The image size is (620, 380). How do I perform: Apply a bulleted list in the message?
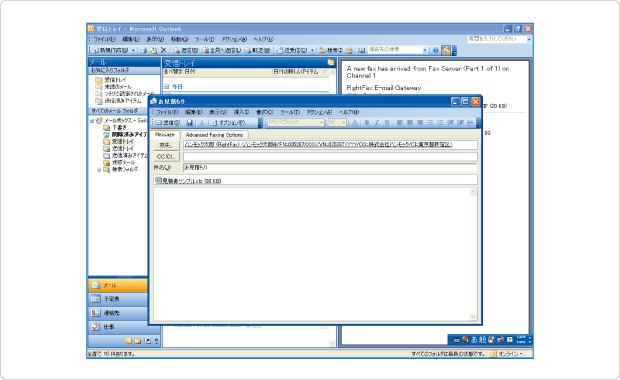click(x=430, y=123)
